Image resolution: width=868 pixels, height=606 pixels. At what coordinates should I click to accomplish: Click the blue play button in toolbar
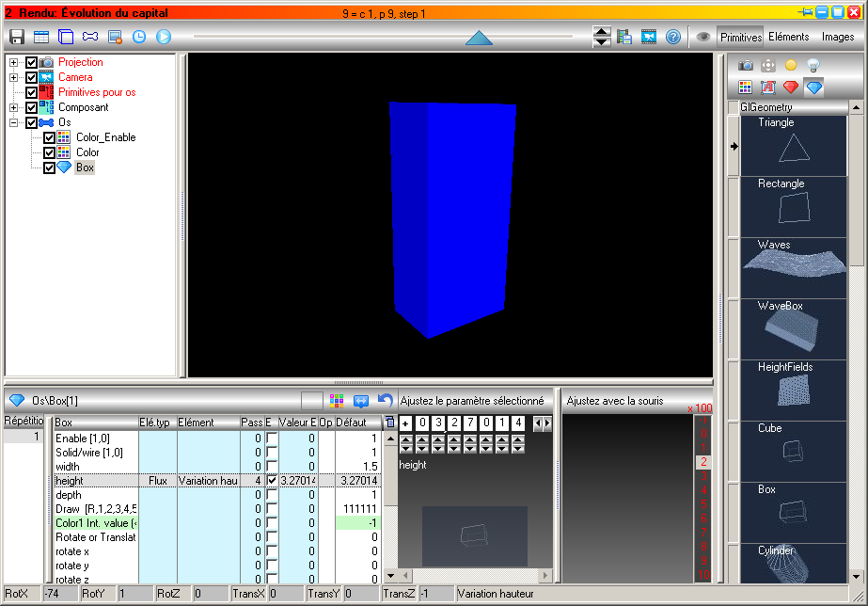pos(164,37)
